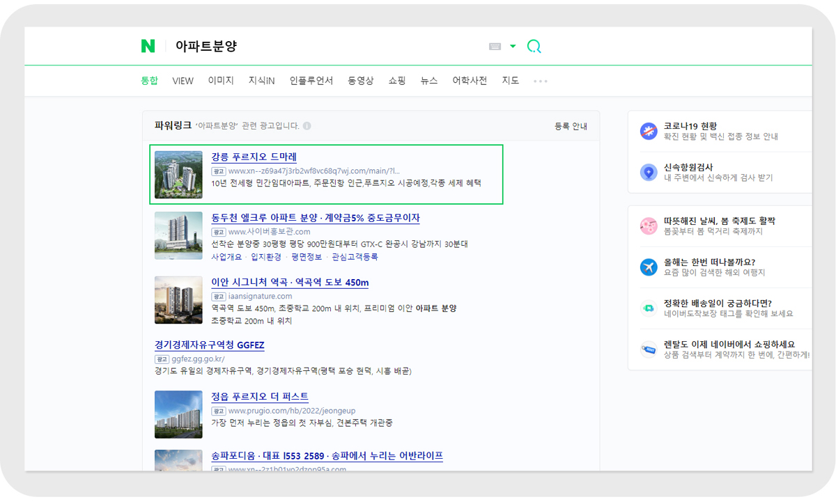Click the 정읍 푸르지오 thumbnail image
Viewport: 836px width, 504px height.
pos(178,414)
